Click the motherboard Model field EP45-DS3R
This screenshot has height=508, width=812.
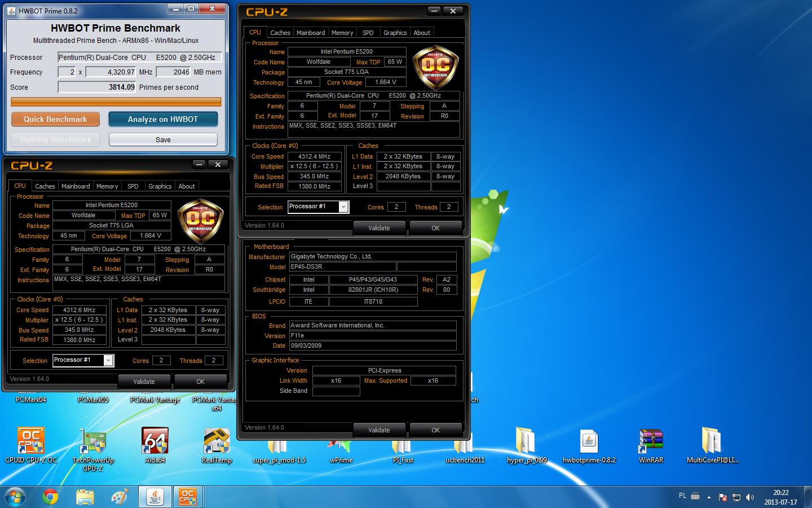point(342,267)
